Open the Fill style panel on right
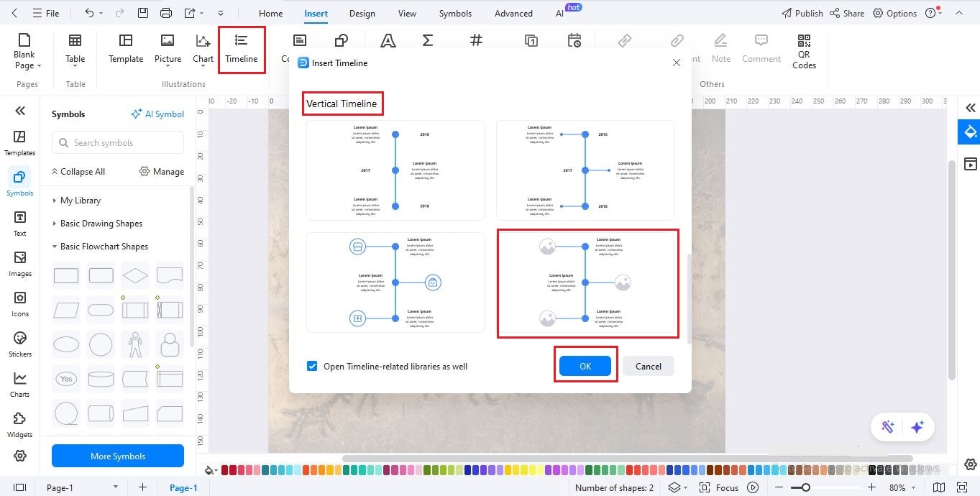The image size is (980, 496). tap(971, 131)
